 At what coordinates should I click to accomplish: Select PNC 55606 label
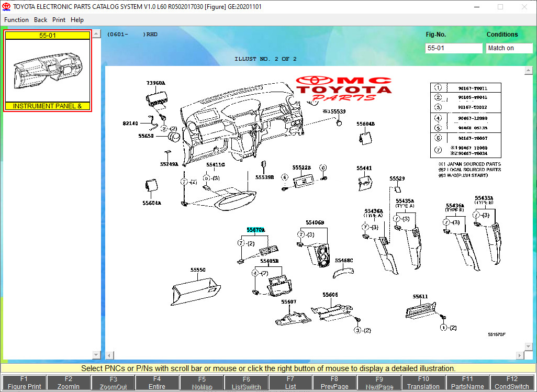pyautogui.click(x=330, y=295)
